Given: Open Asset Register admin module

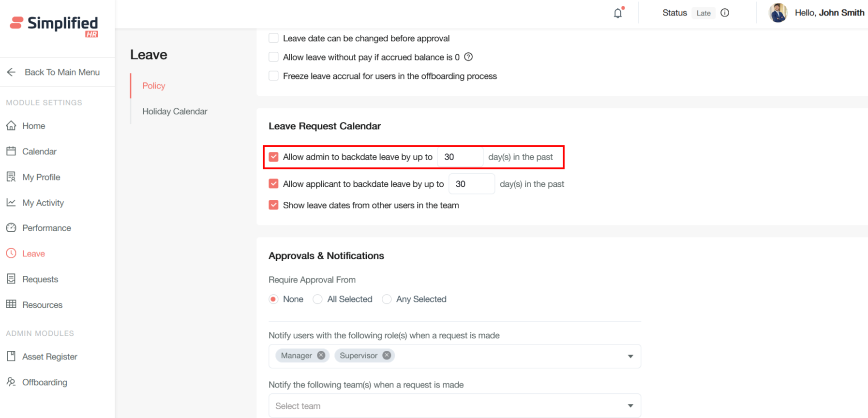Looking at the screenshot, I should [49, 357].
